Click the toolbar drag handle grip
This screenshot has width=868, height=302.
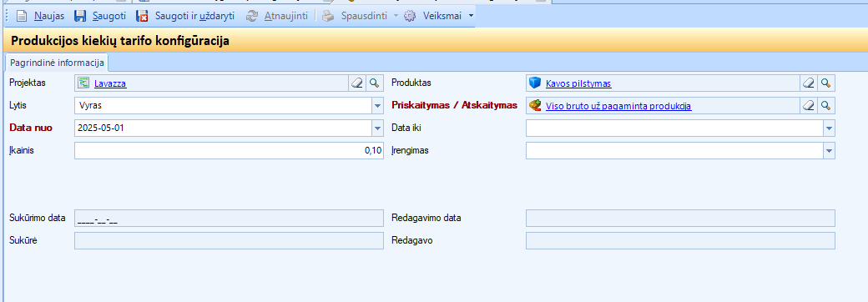click(7, 16)
